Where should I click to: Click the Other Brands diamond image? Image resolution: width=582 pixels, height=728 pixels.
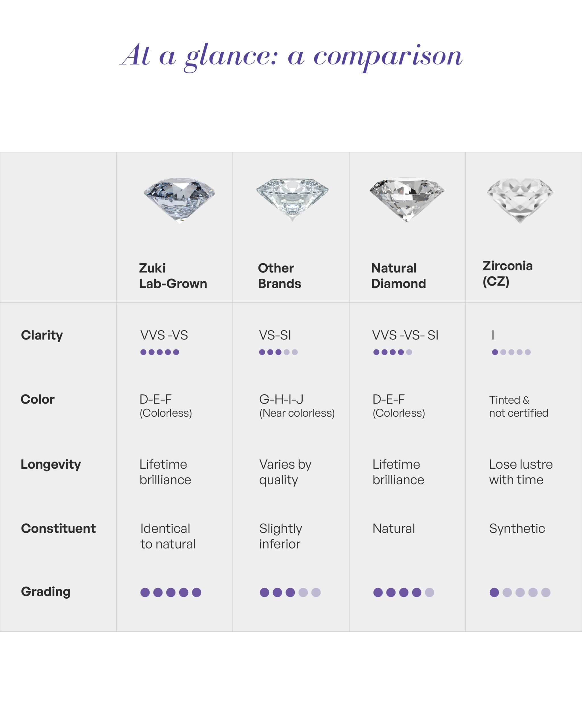click(292, 200)
